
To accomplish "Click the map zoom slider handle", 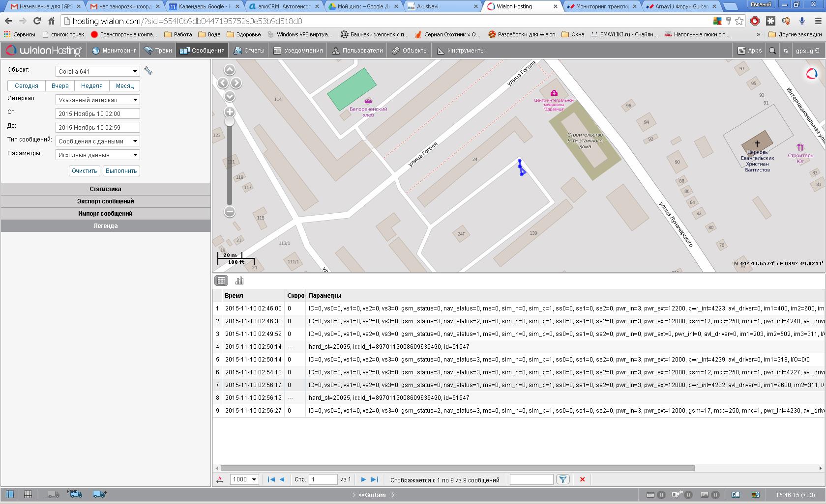I will pos(229,122).
